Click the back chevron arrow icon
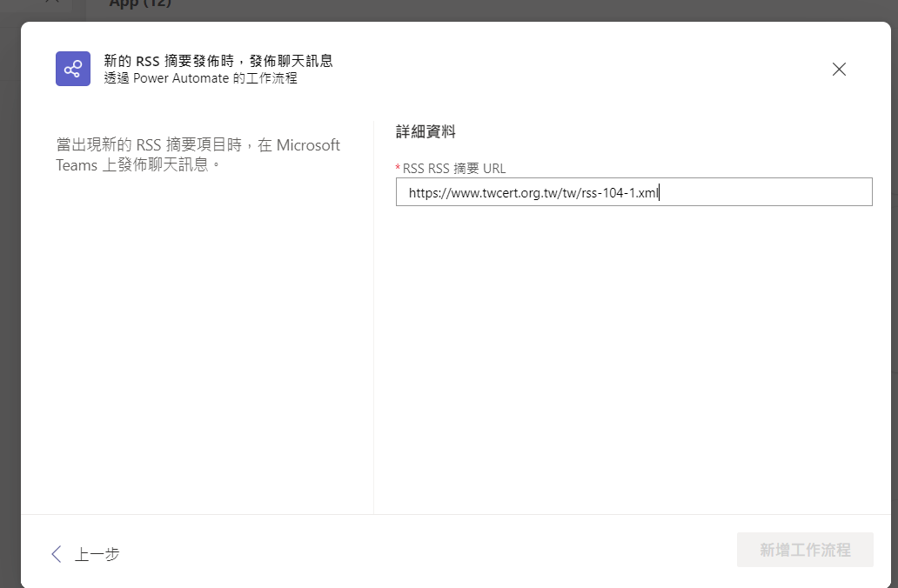The width and height of the screenshot is (898, 588). pos(56,554)
